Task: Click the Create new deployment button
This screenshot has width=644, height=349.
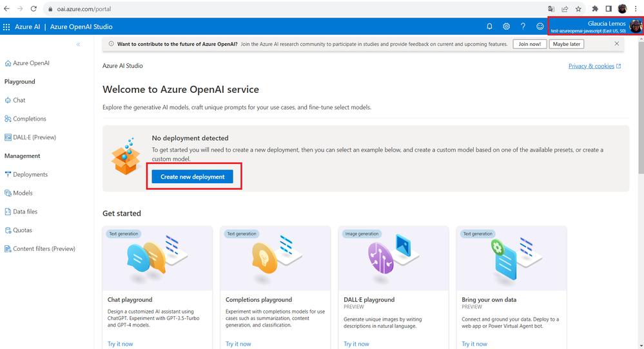Action: (x=193, y=177)
